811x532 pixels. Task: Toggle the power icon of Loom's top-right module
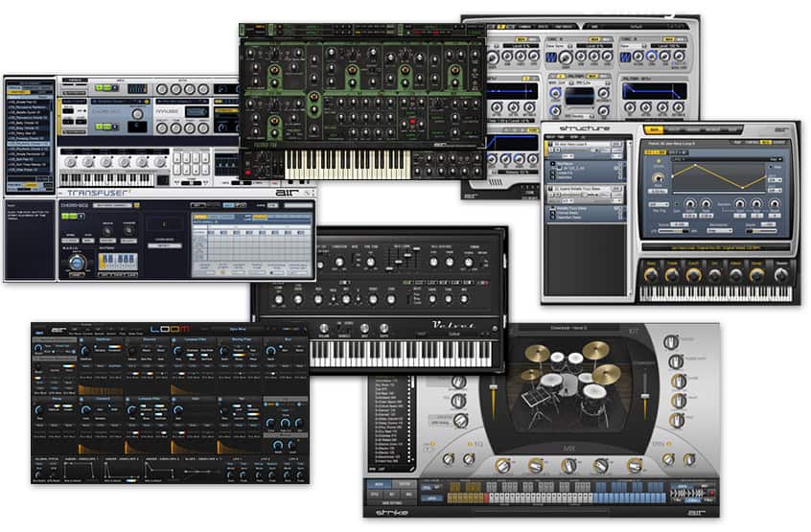pos(267,340)
